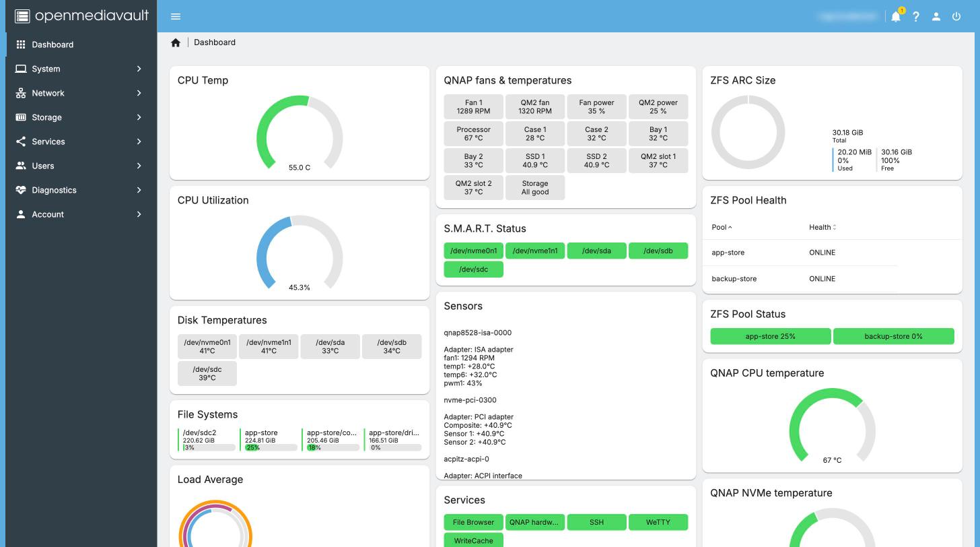Click the power icon in the header

click(956, 16)
